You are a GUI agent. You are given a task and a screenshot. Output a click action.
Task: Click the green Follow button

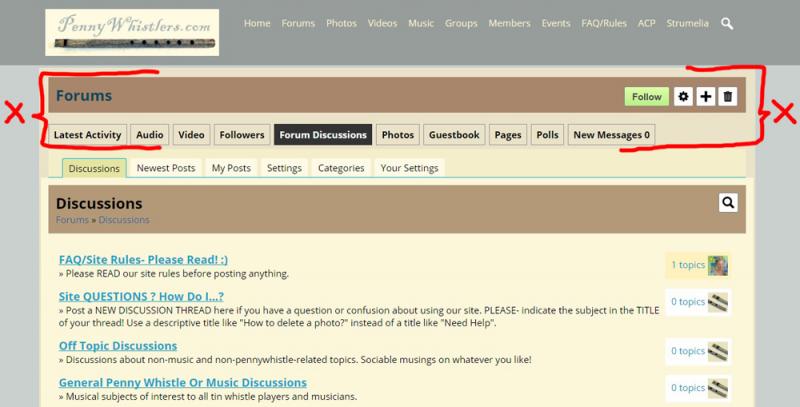tap(646, 96)
